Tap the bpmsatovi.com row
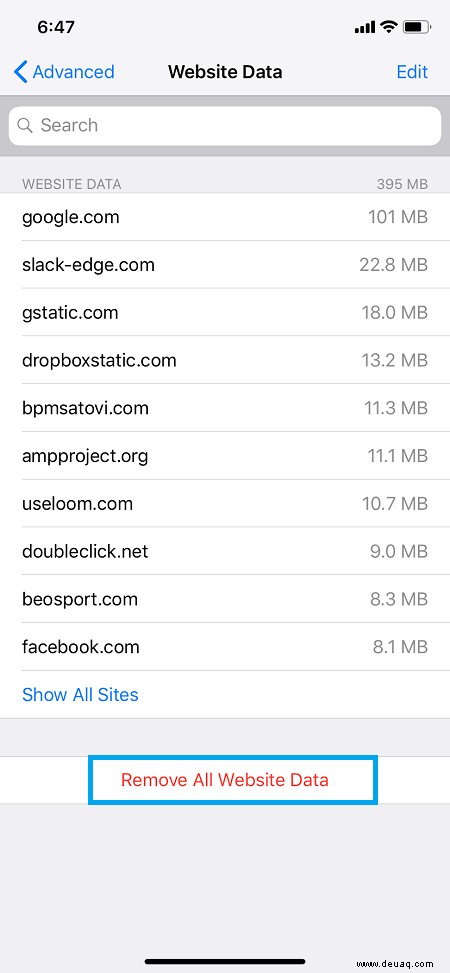 pyautogui.click(x=225, y=408)
